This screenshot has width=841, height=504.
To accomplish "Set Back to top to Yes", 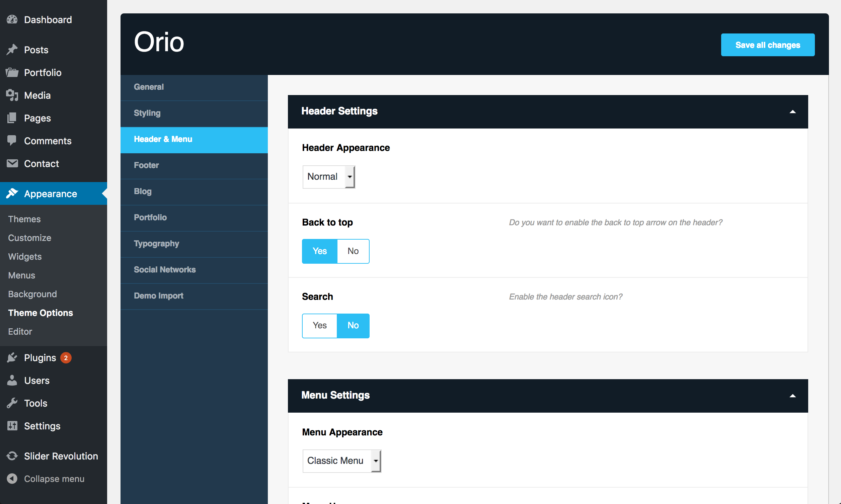I will point(320,251).
